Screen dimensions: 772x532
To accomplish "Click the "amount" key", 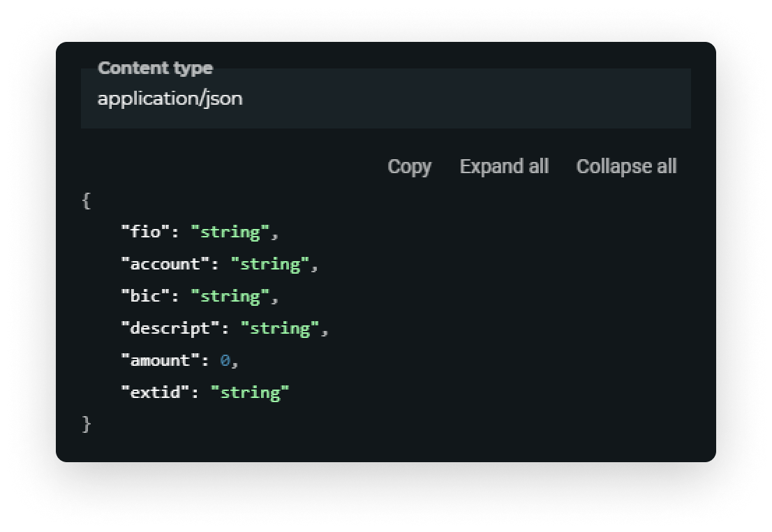I will coord(161,360).
